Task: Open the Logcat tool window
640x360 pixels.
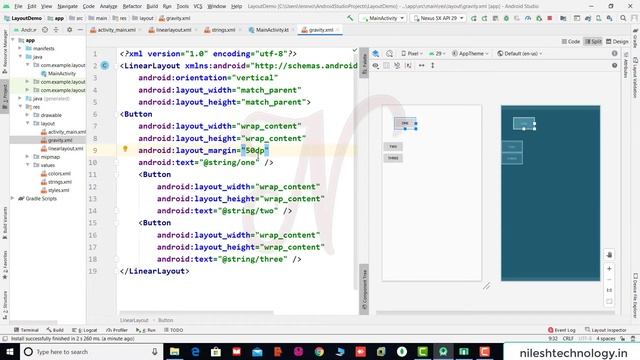Action: (84, 330)
